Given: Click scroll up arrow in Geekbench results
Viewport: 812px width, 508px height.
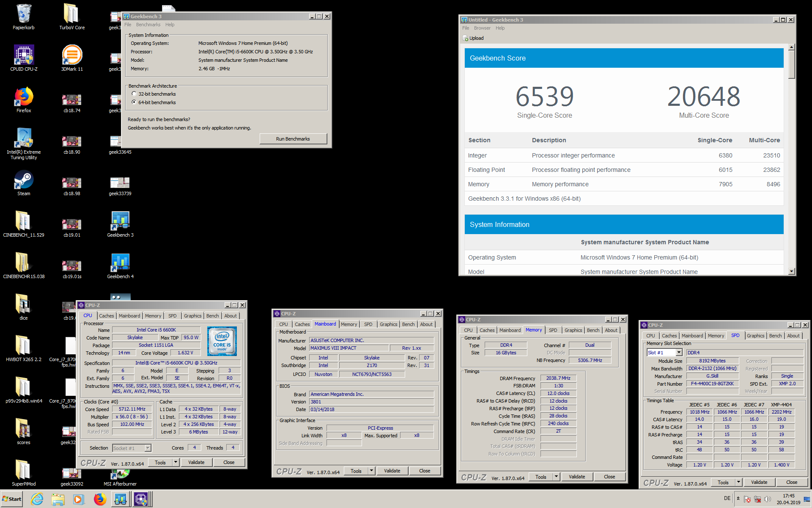Looking at the screenshot, I should pos(791,47).
